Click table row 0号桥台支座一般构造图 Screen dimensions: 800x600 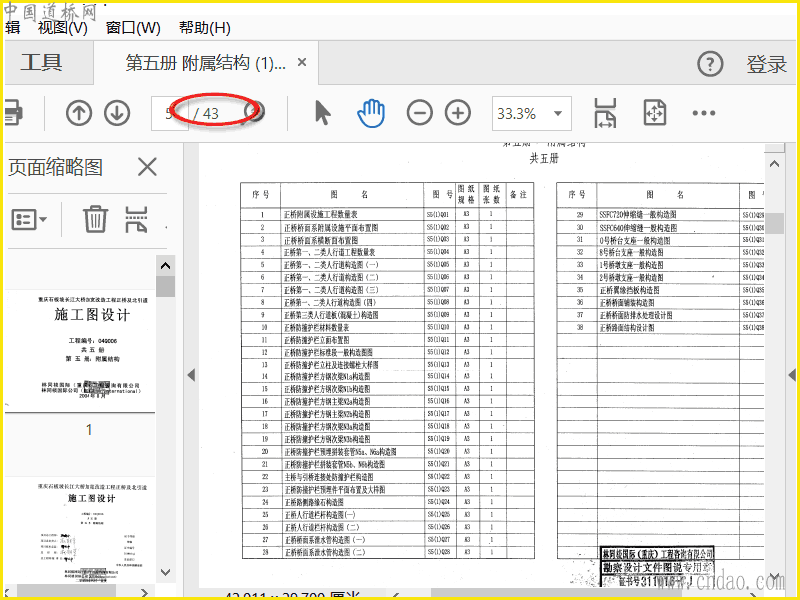(660, 240)
